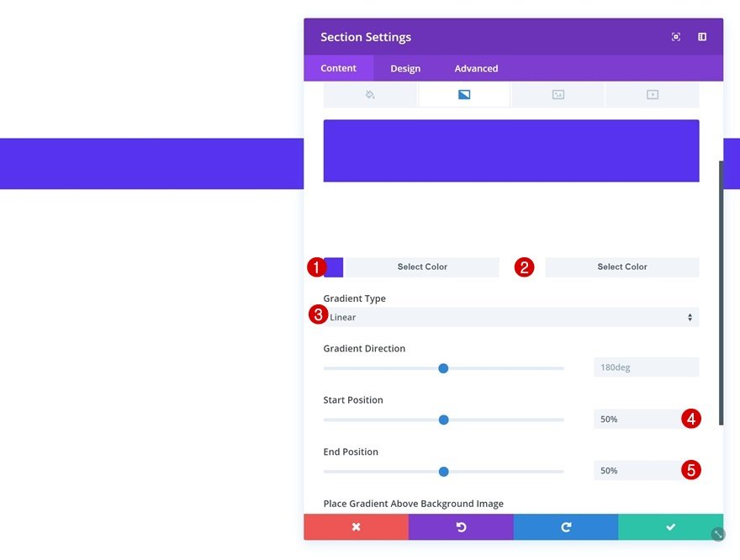This screenshot has width=740, height=560.
Task: Click the modal resize handle icon
Action: pyautogui.click(x=718, y=534)
